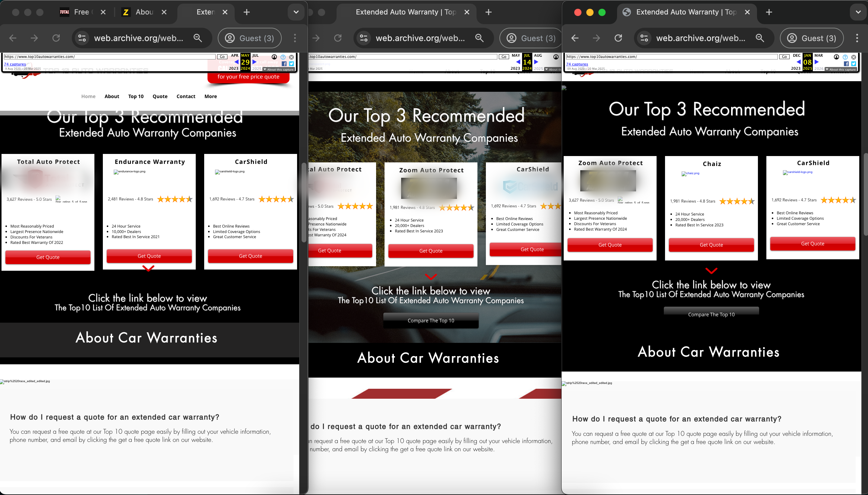Click the zoom magnifier in the left window's address bar
The image size is (868, 495).
pos(198,38)
